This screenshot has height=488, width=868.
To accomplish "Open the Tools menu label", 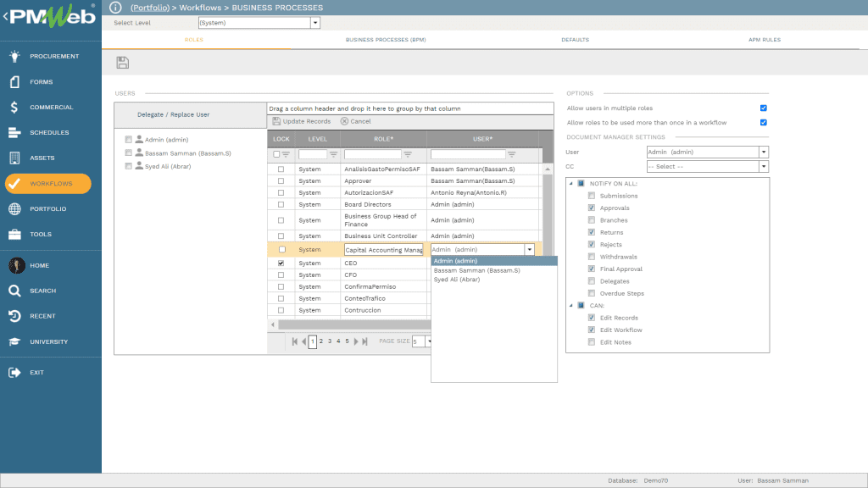I will [x=41, y=235].
